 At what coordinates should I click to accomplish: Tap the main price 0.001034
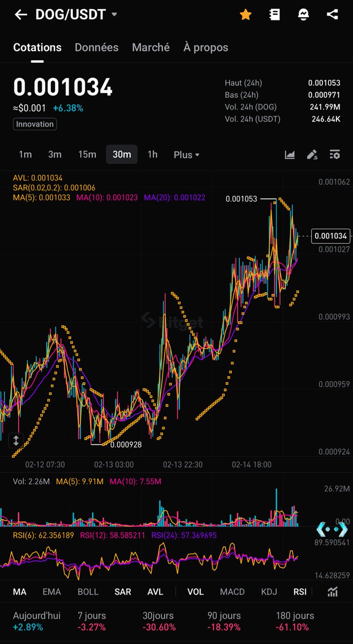(x=63, y=87)
